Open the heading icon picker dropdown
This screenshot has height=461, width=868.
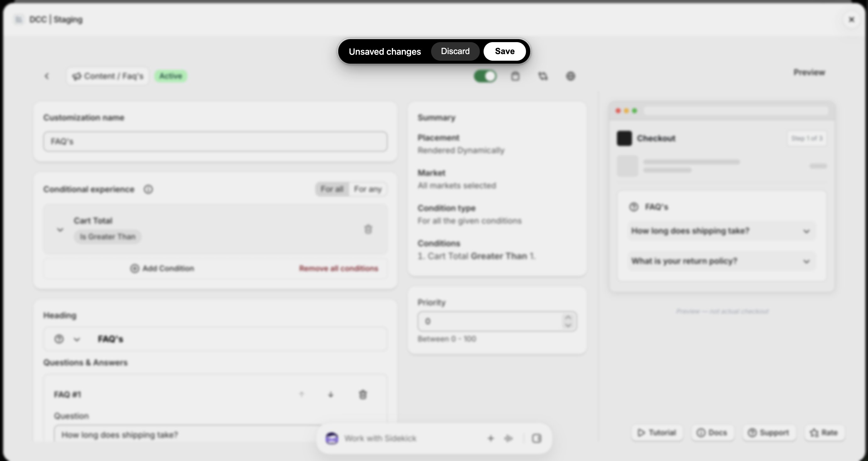(67, 339)
